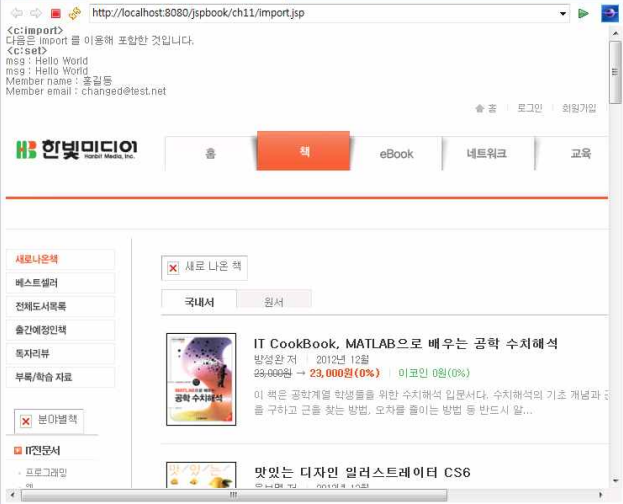Click the back navigation arrow
The image size is (623, 504).
(x=17, y=13)
